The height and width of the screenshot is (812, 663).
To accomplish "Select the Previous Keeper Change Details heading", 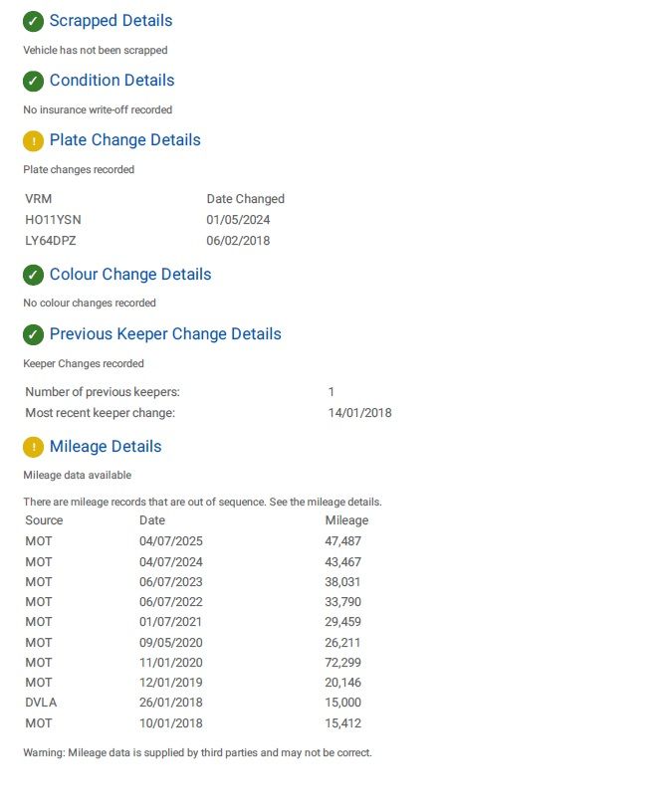I will tap(165, 334).
